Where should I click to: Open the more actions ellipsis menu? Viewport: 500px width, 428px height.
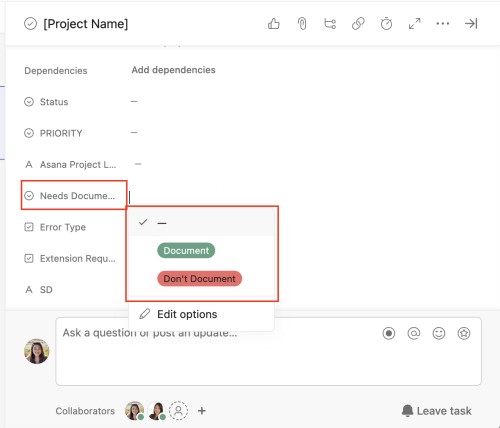(443, 24)
